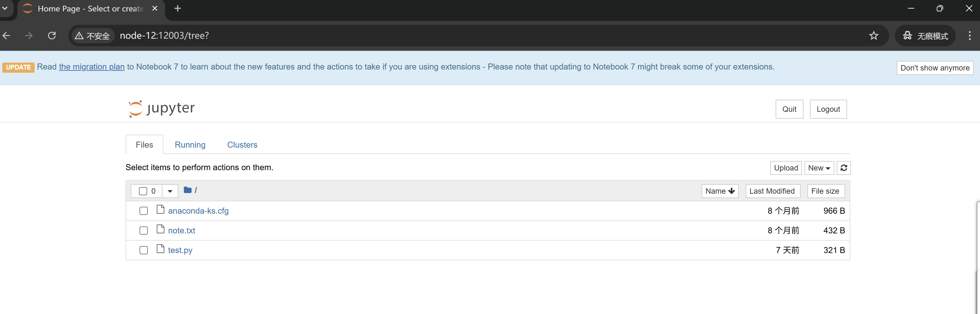The height and width of the screenshot is (314, 980).
Task: Tick the select-all checkbox
Action: point(143,191)
